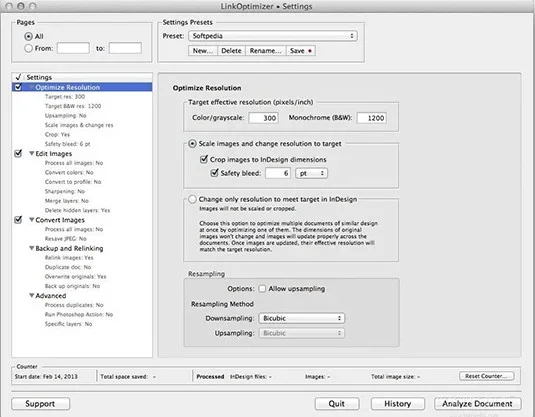Click 'Target res: 300' list entry

tap(65, 97)
